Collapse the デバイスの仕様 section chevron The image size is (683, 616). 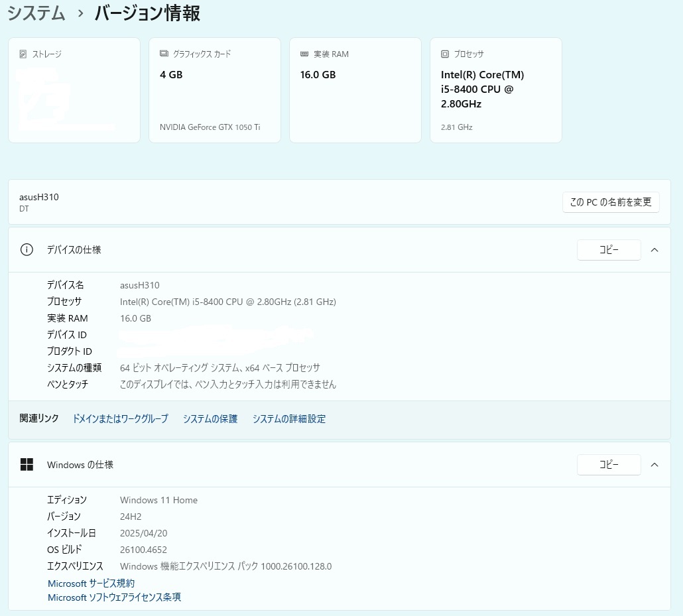pos(654,249)
